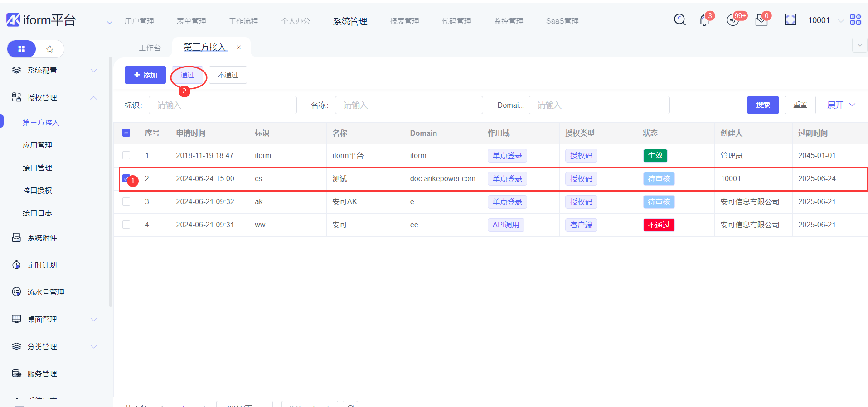Open the 99+ messages icon in header
This screenshot has height=407, width=868.
click(733, 20)
